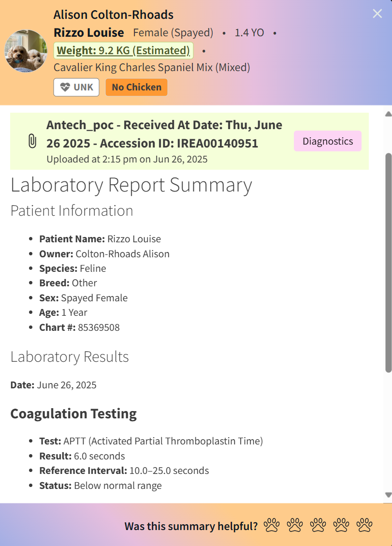This screenshot has height=546, width=392.
Task: Click the patient name Rizzo Louise
Action: (x=88, y=32)
